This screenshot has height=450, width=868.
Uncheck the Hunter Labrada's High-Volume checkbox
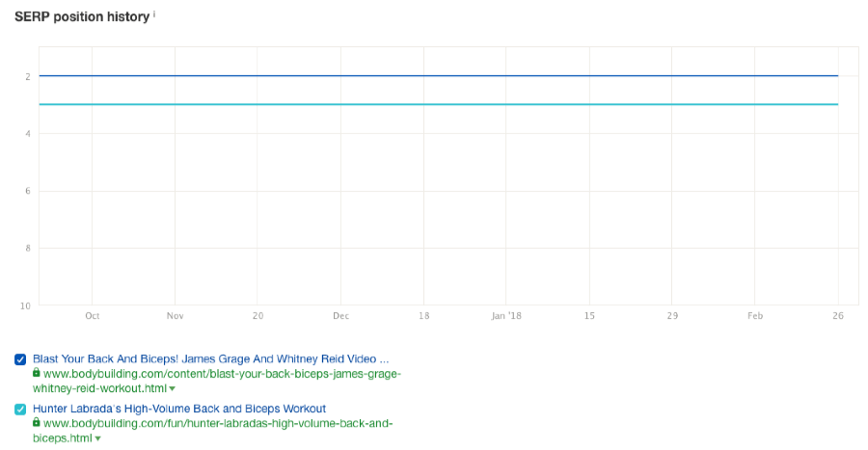click(x=20, y=409)
